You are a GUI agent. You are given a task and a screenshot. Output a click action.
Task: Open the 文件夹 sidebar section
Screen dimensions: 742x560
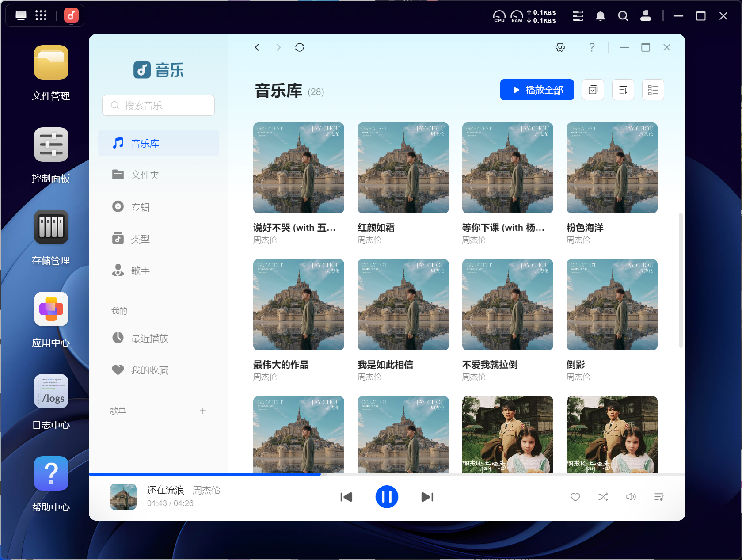158,175
